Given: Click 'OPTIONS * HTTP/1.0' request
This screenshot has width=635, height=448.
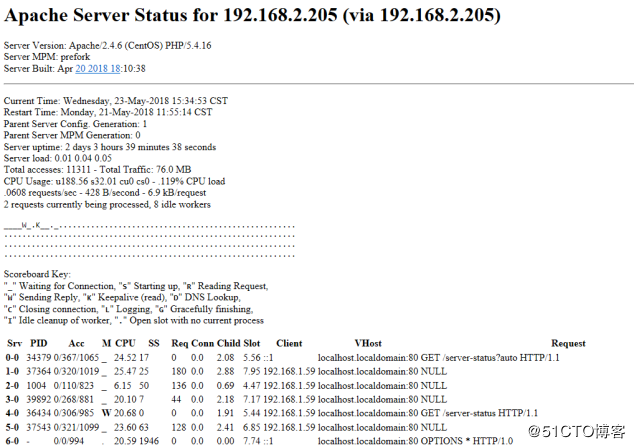Looking at the screenshot, I should (467, 441).
